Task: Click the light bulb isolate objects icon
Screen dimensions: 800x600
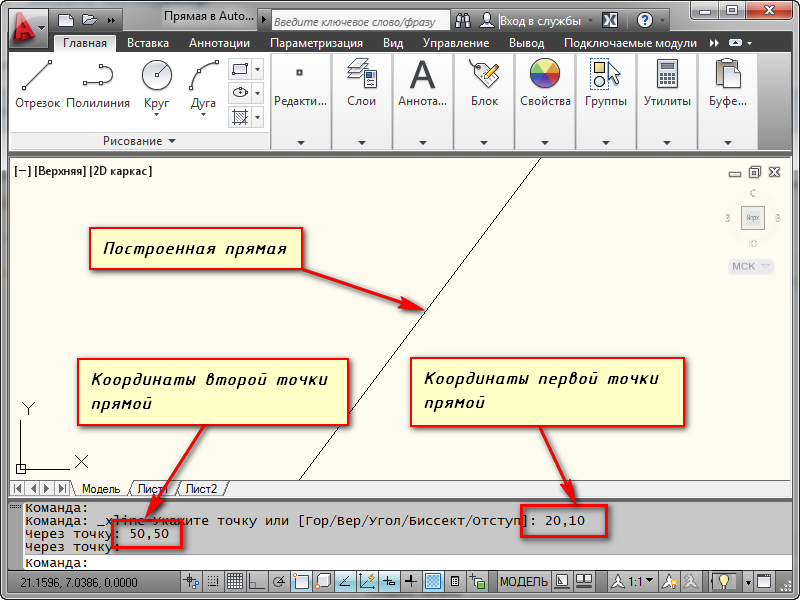Action: coord(723,581)
